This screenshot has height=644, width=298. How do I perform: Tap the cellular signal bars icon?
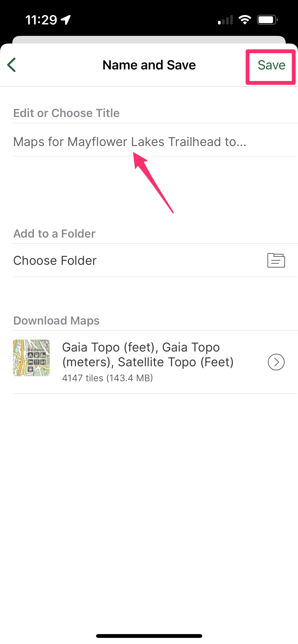coord(225,20)
